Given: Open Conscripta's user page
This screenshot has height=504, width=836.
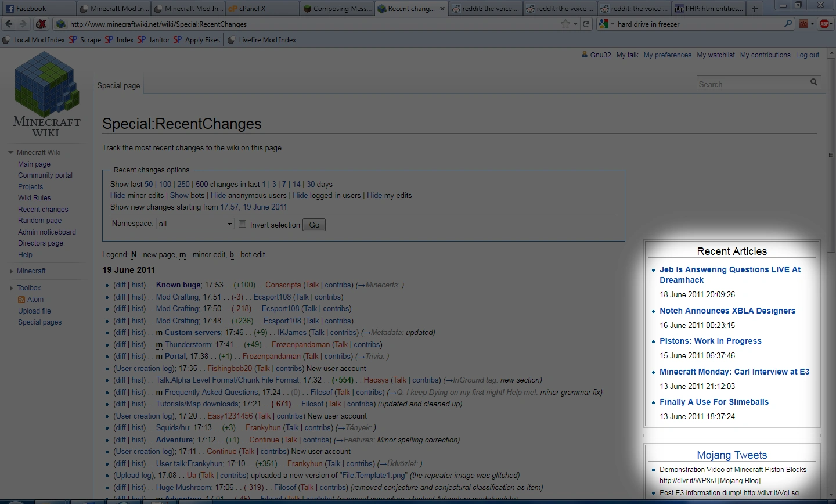Looking at the screenshot, I should click(x=283, y=285).
